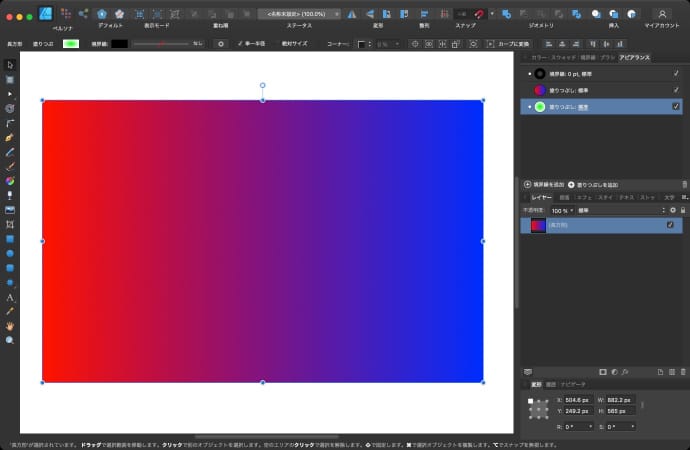The width and height of the screenshot is (690, 450).
Task: Select the Move tool in the left toolbar
Action: (10, 64)
